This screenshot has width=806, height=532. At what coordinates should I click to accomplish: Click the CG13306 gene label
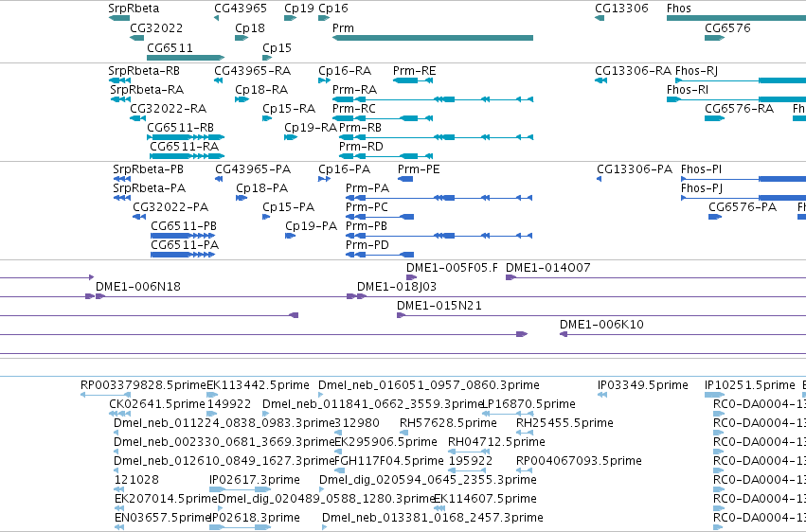click(621, 9)
